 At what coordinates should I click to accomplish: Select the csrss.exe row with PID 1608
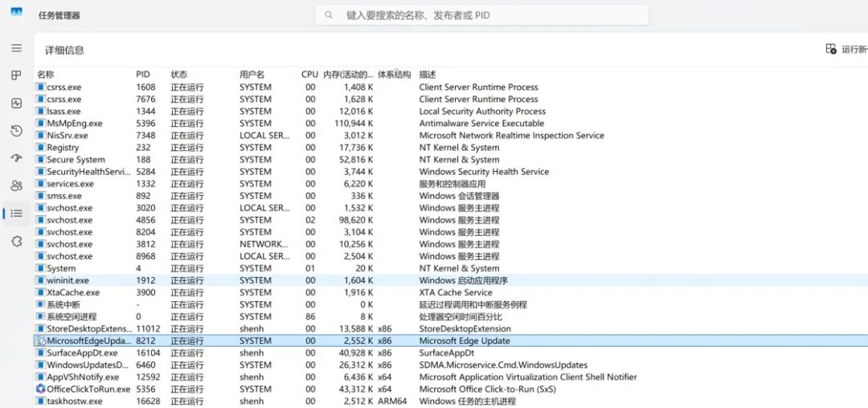click(451, 87)
